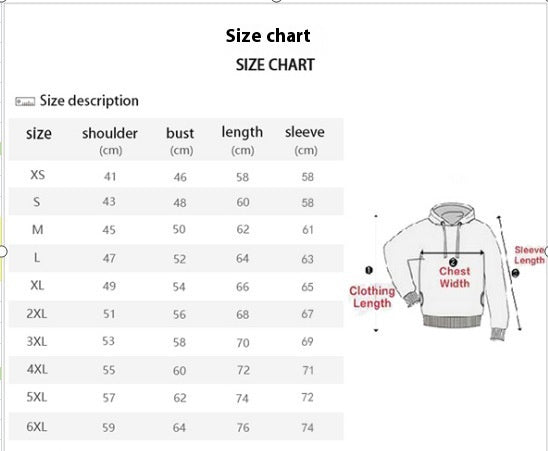Viewport: 548px width, 451px height.
Task: Click the number 2 marker above Chest Width
Action: 453,262
